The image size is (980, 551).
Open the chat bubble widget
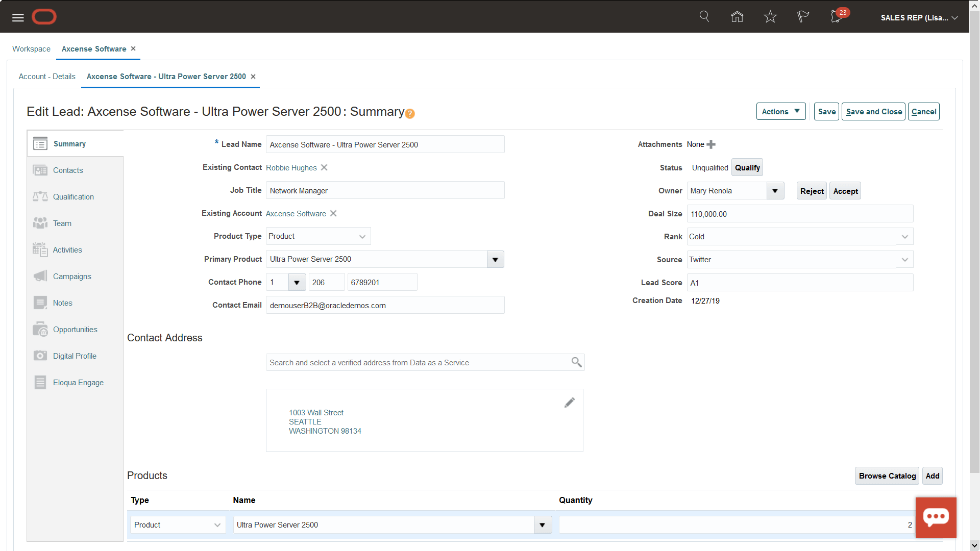pyautogui.click(x=936, y=517)
